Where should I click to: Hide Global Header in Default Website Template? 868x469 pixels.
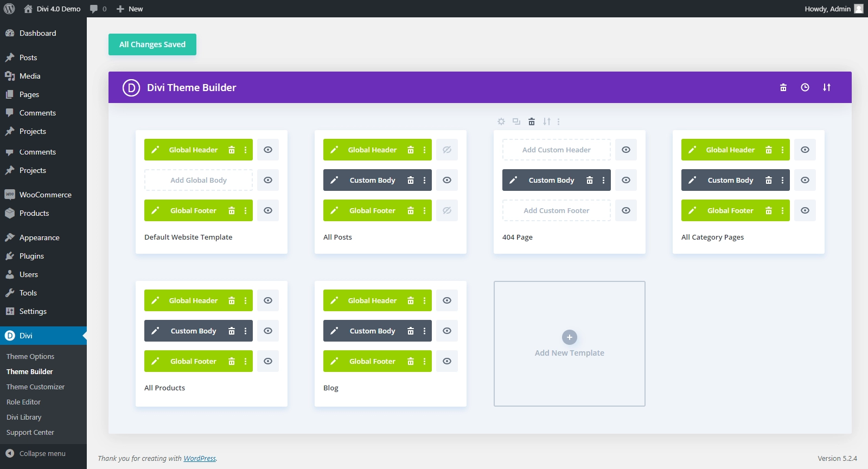click(x=268, y=150)
